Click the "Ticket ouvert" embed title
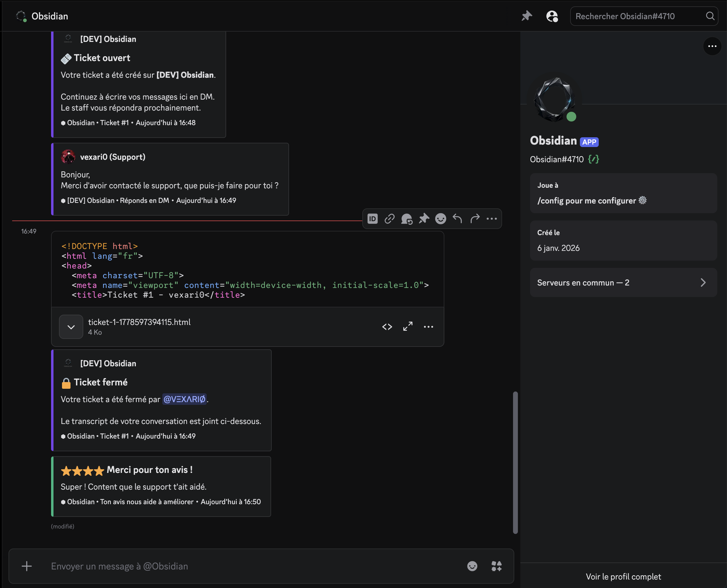The image size is (727, 588). (102, 58)
